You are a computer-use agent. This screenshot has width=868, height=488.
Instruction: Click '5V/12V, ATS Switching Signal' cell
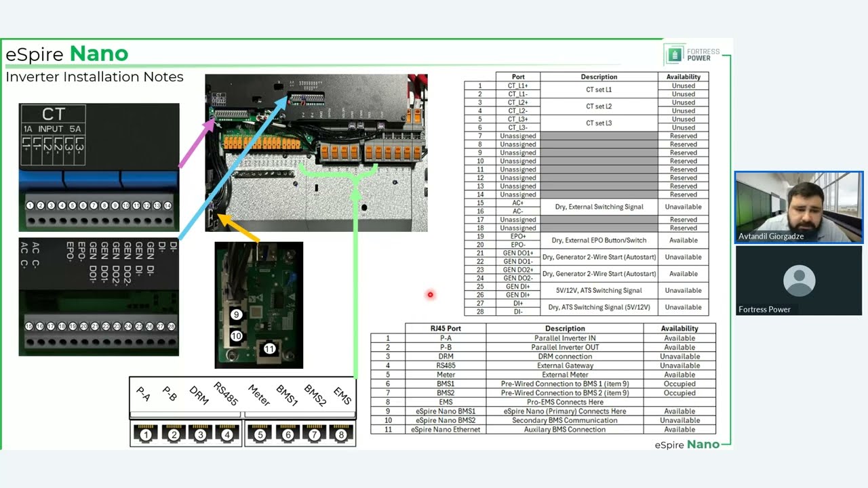(x=599, y=290)
